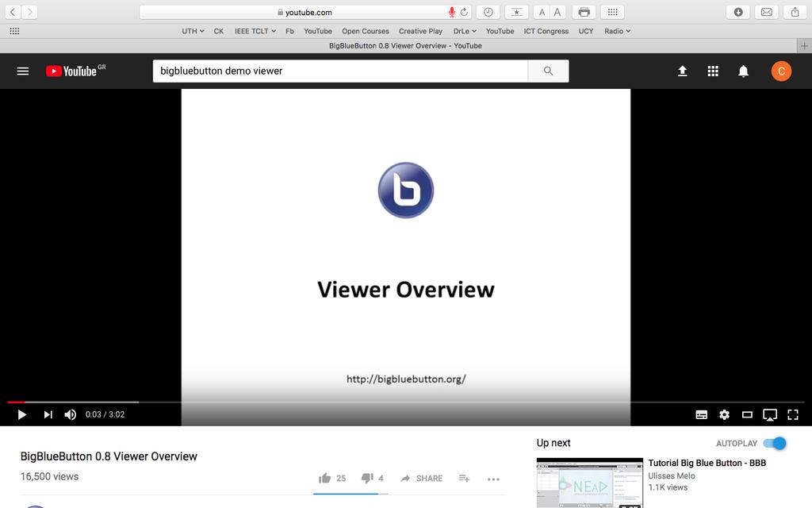Open the Safari share button
812x508 pixels.
pyautogui.click(x=795, y=12)
